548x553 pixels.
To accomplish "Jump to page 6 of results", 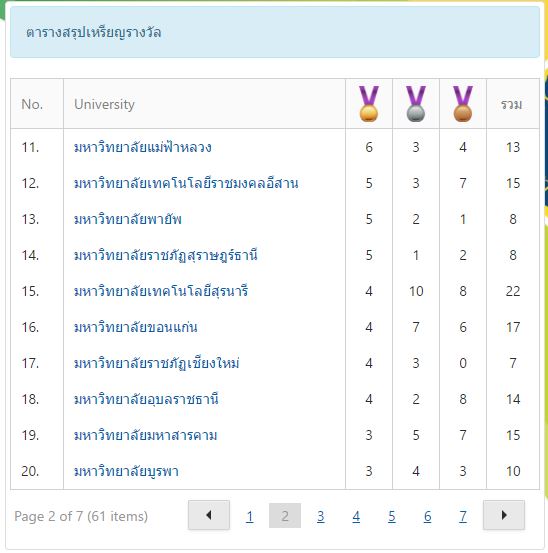I will point(427,516).
